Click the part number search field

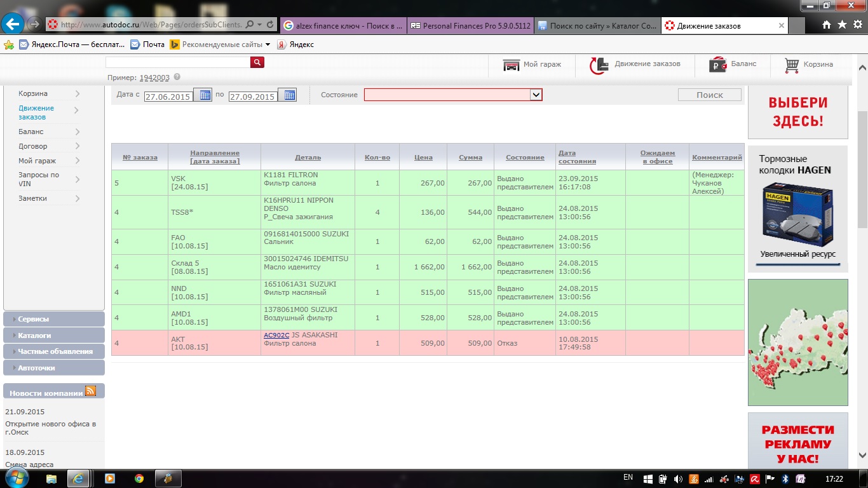coord(178,62)
